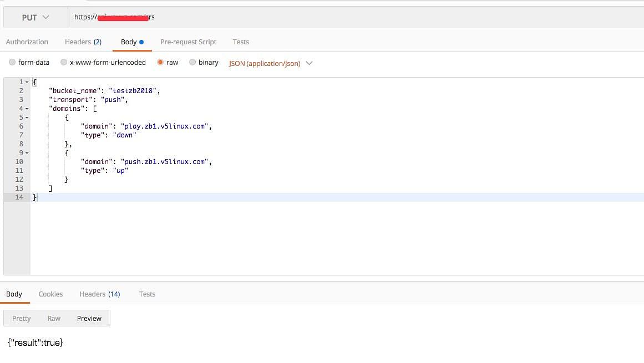Select the binary body radio button

(192, 63)
